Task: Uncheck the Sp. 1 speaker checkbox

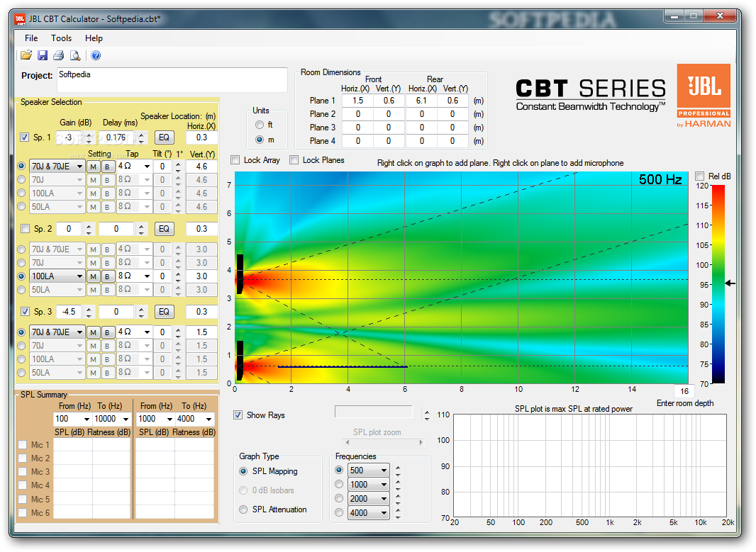Action: pos(25,137)
